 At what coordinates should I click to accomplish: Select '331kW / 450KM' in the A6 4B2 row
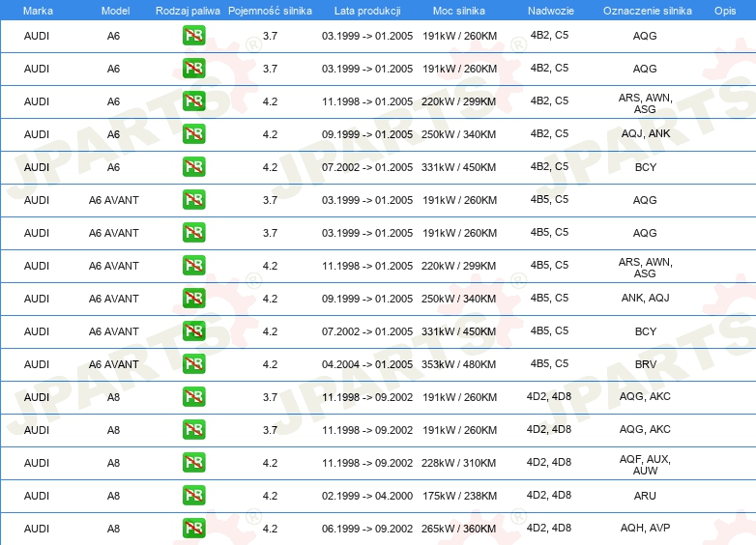pyautogui.click(x=458, y=167)
